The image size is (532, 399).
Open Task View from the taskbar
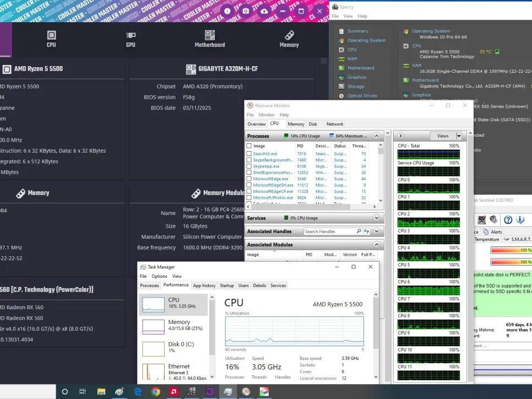coord(83,391)
